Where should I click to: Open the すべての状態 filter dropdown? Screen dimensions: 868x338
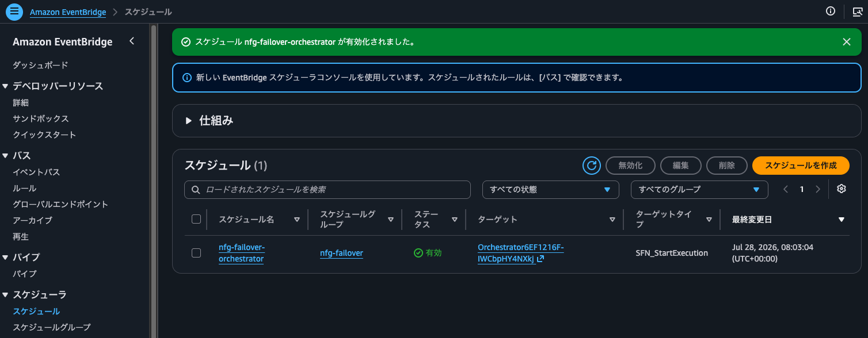tap(550, 189)
